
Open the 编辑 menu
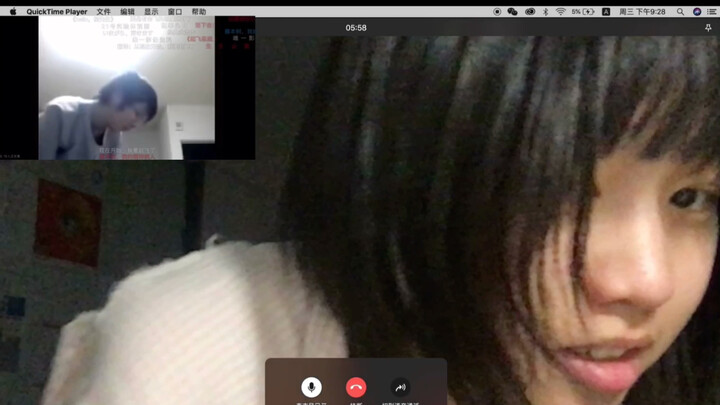click(x=127, y=11)
